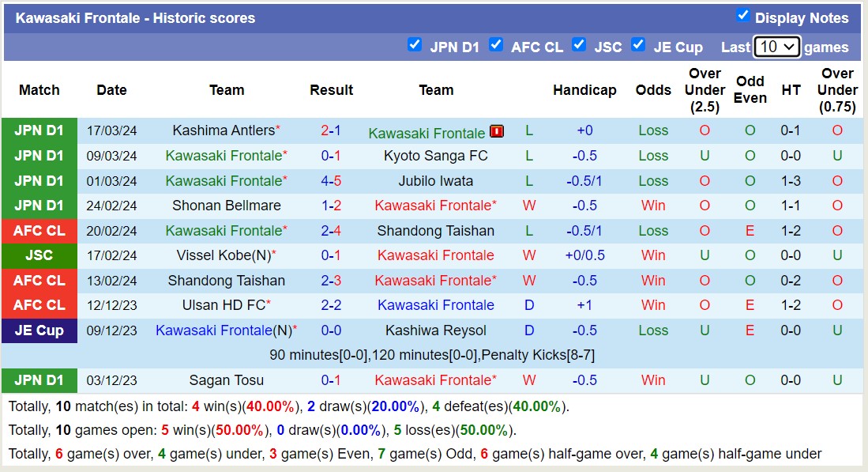This screenshot has height=472, width=868.
Task: Open the Last games count dropdown
Action: click(775, 47)
